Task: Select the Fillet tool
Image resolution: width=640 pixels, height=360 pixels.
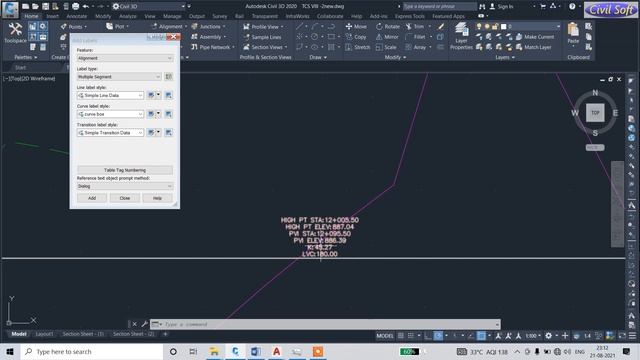Action: pos(416,37)
